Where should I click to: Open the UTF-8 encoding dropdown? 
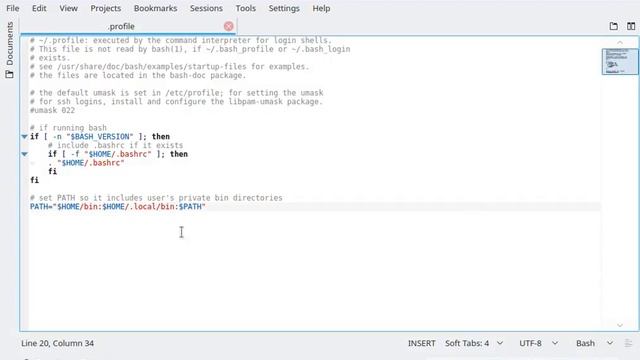[538, 343]
